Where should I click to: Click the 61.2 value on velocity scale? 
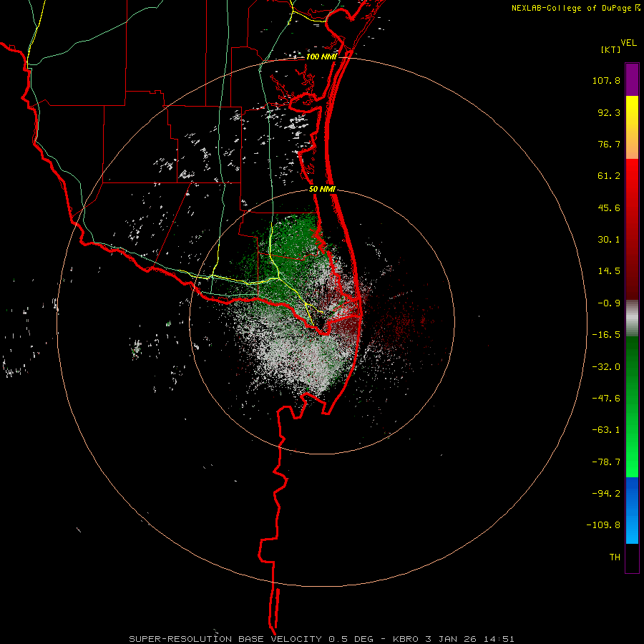pos(609,176)
